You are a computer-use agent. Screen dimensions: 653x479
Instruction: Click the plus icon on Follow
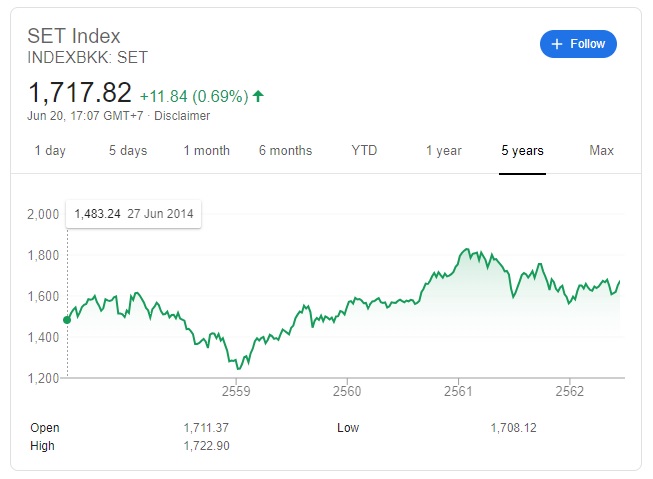pyautogui.click(x=558, y=44)
